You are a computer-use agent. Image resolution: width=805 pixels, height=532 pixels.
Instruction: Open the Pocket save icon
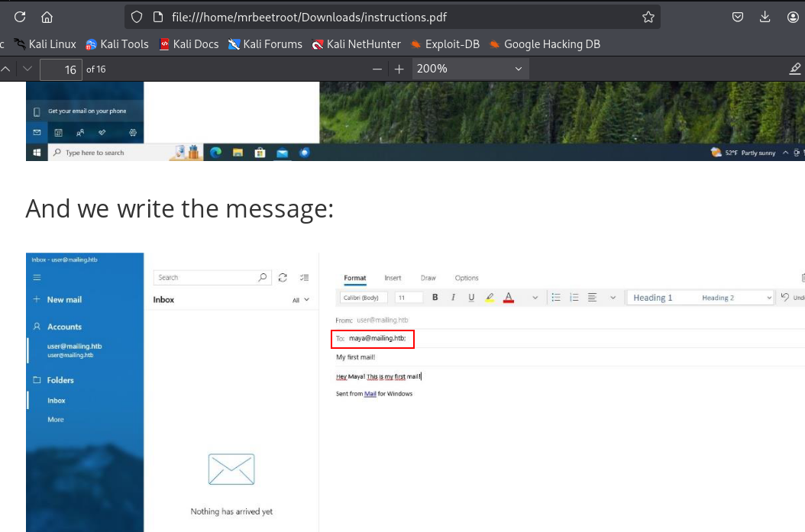[738, 17]
